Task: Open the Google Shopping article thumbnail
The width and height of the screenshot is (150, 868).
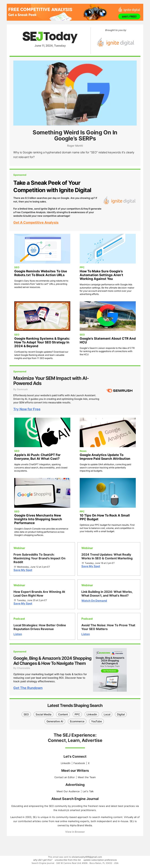Action: (x=42, y=493)
